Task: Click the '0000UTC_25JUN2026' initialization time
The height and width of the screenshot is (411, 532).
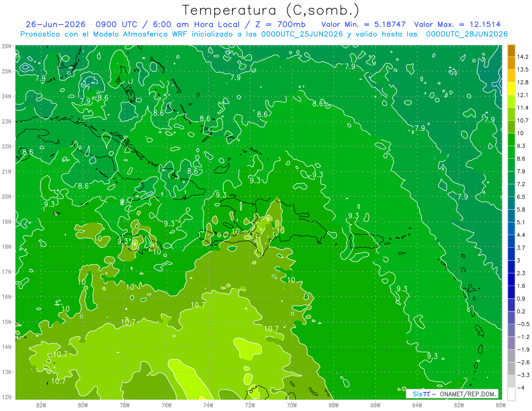Action: [x=302, y=34]
